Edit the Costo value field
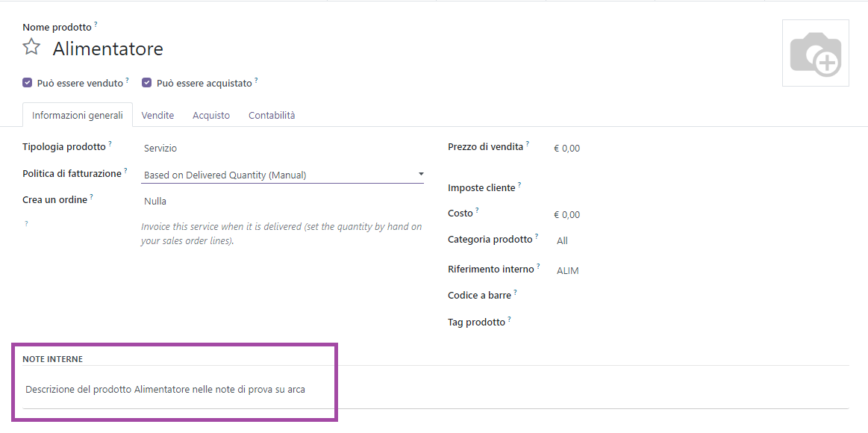The width and height of the screenshot is (868, 433). [x=566, y=215]
